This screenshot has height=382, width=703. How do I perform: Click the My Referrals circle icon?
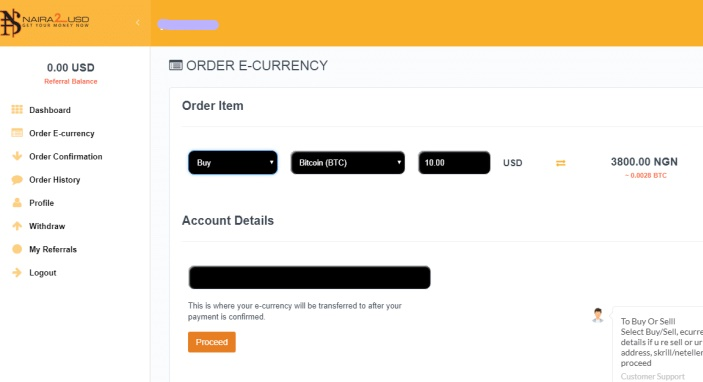coord(17,249)
